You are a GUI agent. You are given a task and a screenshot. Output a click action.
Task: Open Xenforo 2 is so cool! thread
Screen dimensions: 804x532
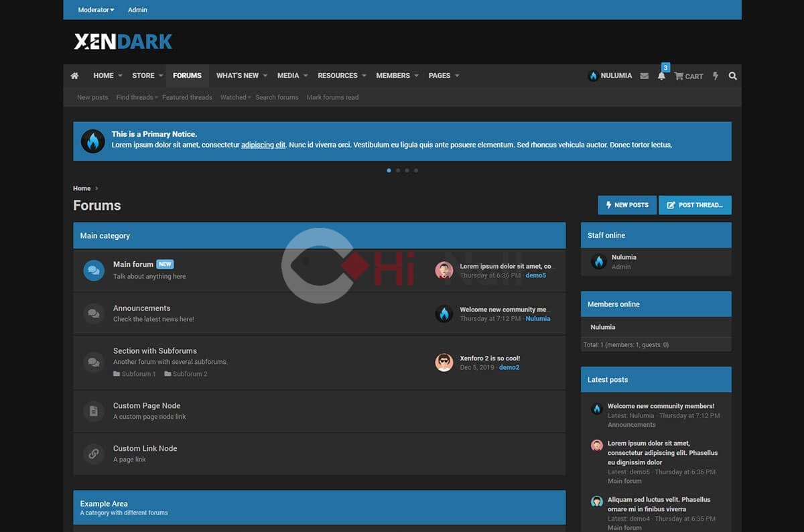pos(490,358)
